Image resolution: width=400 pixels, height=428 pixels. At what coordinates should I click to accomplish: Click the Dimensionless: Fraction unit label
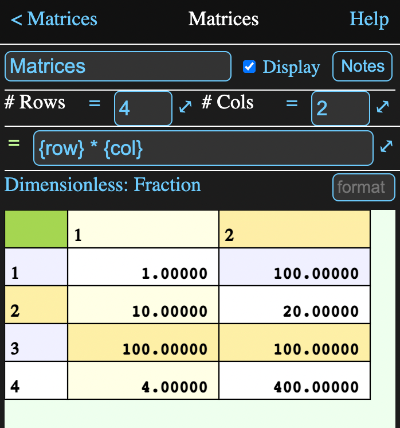click(103, 185)
